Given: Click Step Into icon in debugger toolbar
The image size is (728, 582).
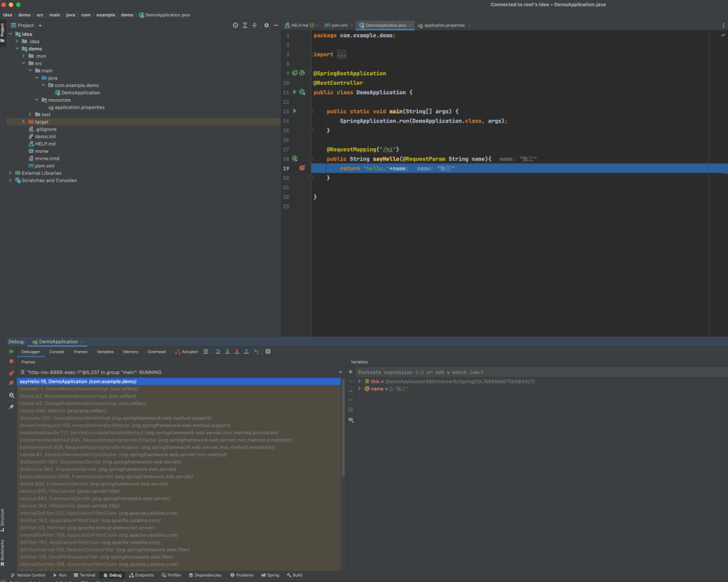Looking at the screenshot, I should tap(228, 352).
